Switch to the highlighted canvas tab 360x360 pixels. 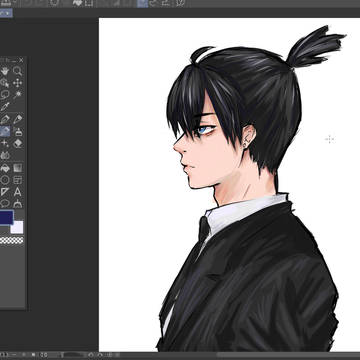point(6,13)
